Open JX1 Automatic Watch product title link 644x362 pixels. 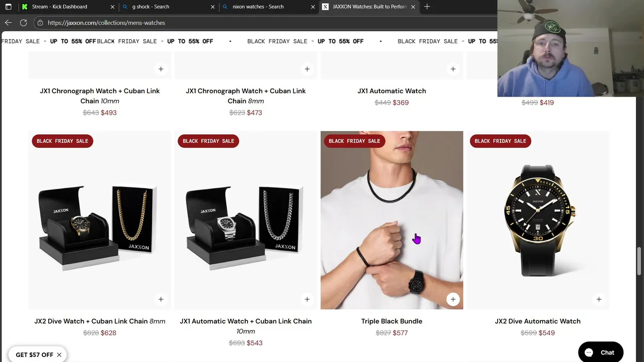point(391,91)
